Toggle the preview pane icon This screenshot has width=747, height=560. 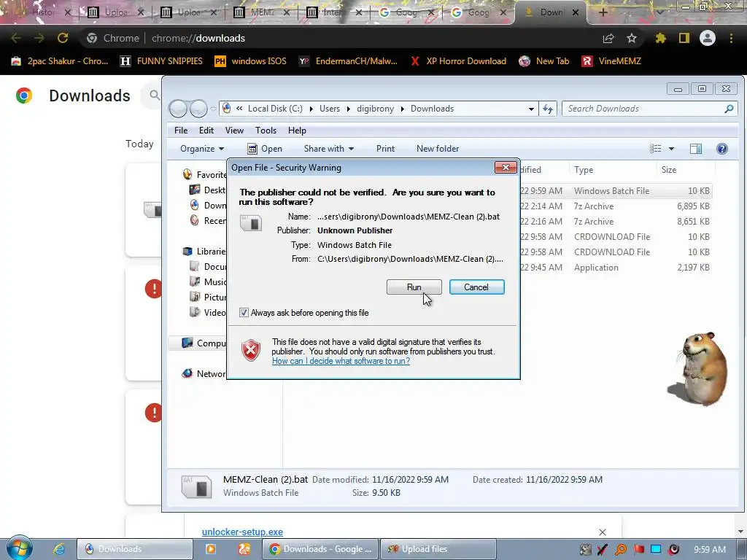[695, 149]
